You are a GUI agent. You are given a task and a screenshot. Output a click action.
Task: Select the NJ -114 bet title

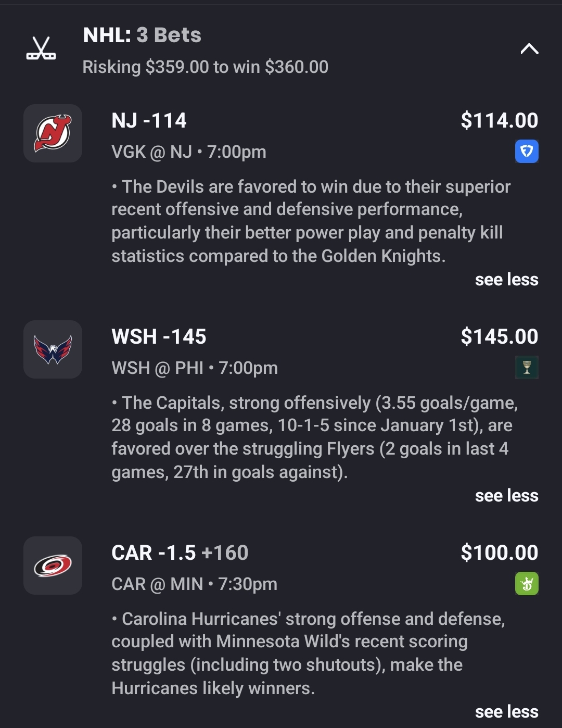point(149,121)
